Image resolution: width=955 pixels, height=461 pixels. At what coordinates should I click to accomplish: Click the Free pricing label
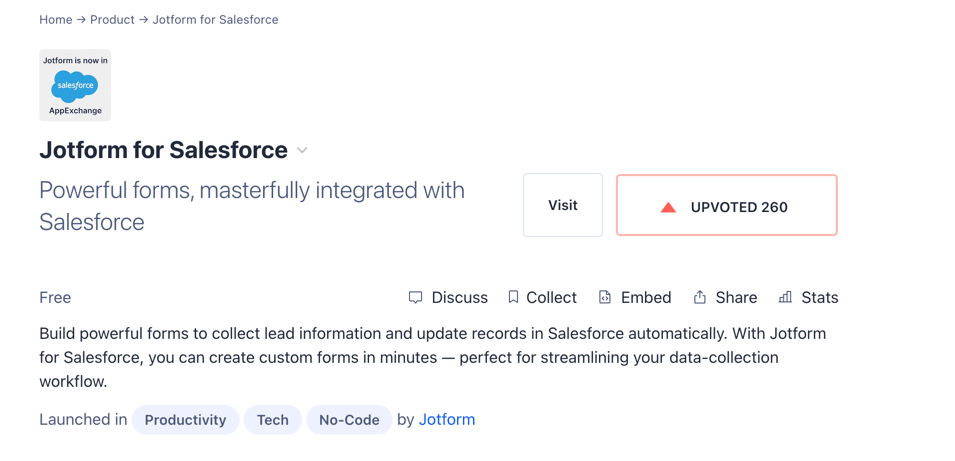(55, 297)
